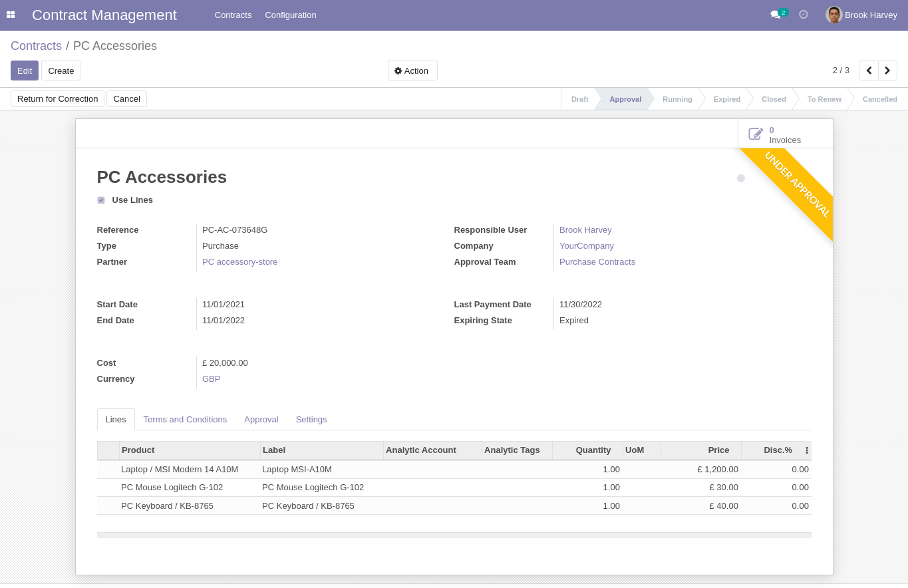Open the PC accessory-store partner link

(x=239, y=262)
